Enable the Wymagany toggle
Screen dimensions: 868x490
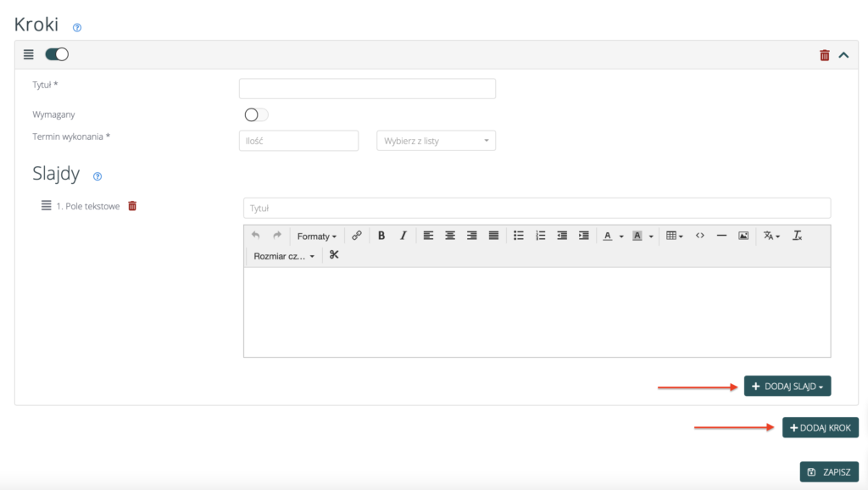pyautogui.click(x=256, y=115)
